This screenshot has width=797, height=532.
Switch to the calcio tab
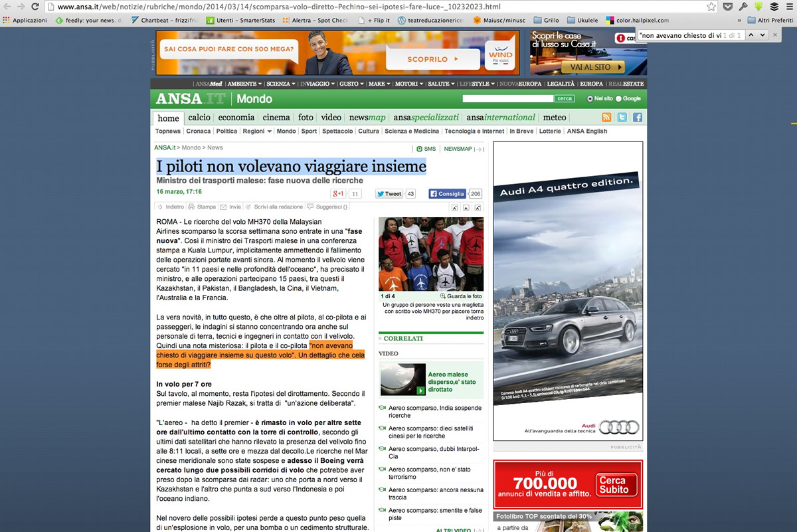pyautogui.click(x=199, y=118)
